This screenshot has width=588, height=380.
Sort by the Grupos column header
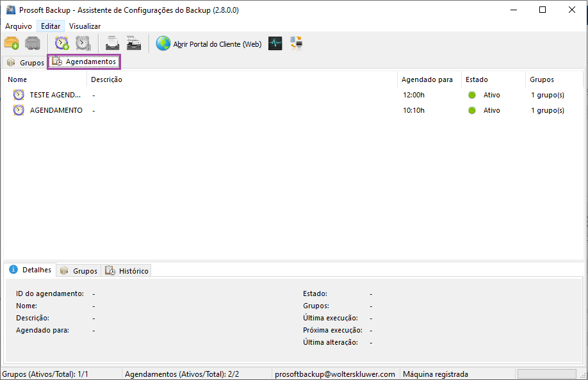pos(554,79)
